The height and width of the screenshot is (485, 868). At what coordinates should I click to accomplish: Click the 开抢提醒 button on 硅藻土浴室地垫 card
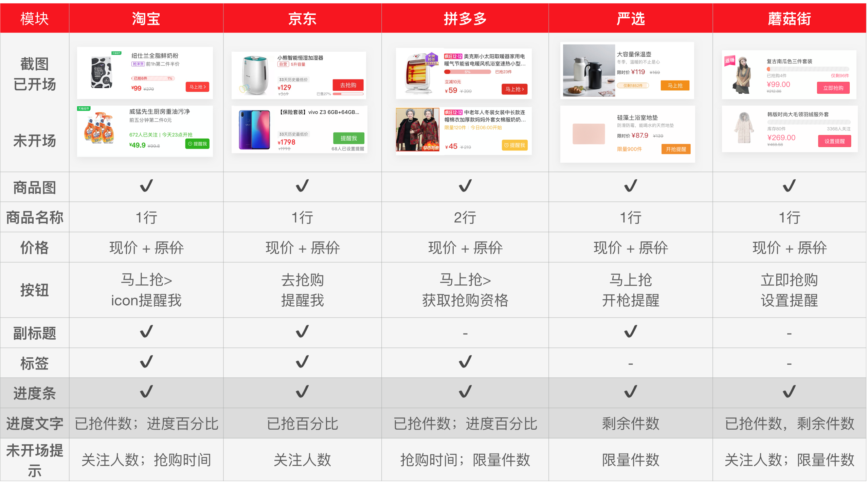[x=676, y=149]
